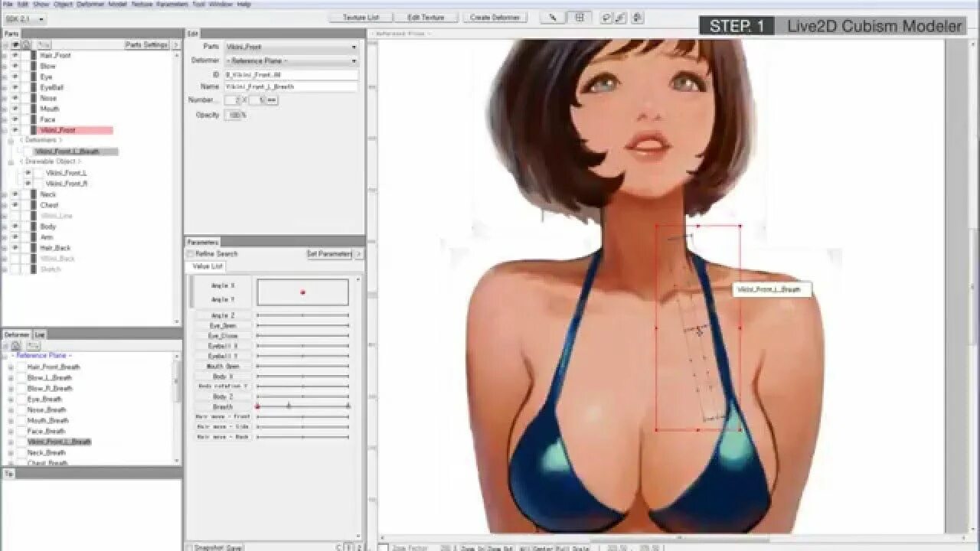Select the Hair_Back part row
Image resolution: width=980 pixels, height=551 pixels.
coord(55,248)
